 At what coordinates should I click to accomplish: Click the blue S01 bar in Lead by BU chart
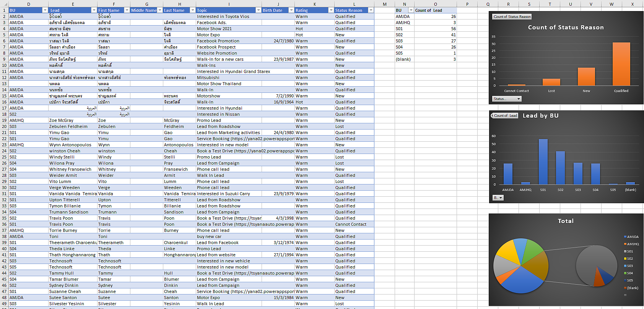tap(543, 162)
